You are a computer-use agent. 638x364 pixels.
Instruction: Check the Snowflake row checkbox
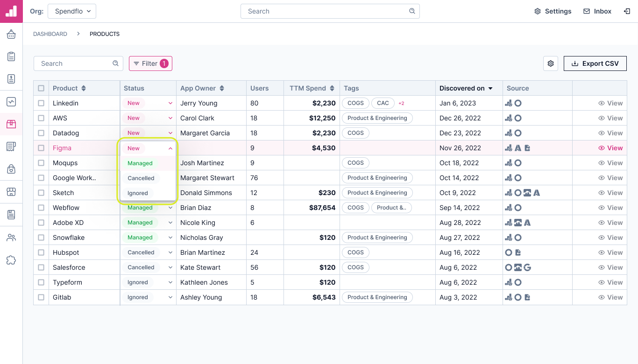[x=41, y=238]
